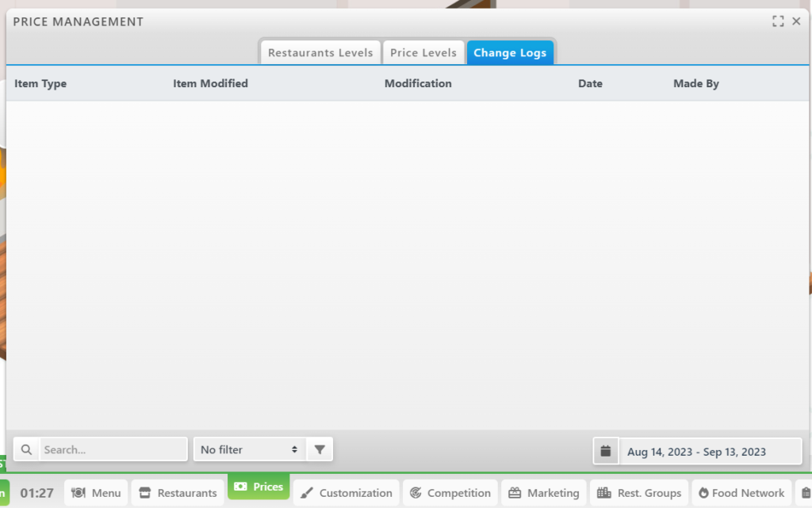Click the funnel filter icon

[x=320, y=449]
